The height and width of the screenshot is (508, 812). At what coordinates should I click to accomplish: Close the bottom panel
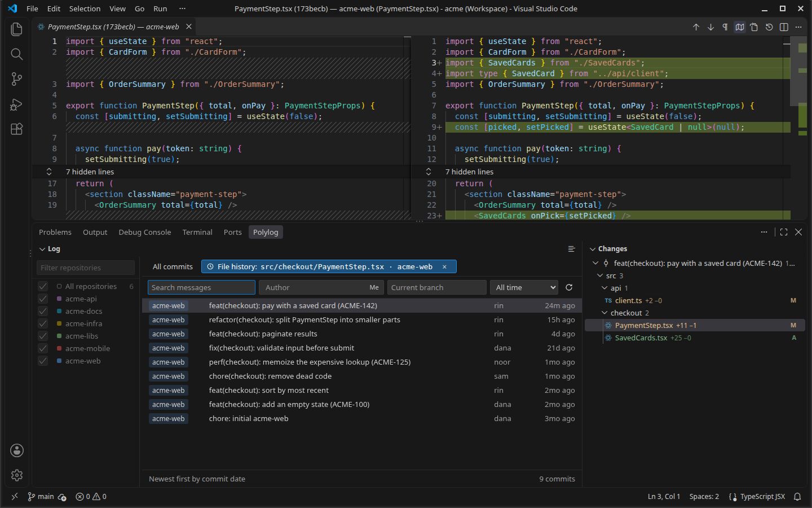(x=798, y=232)
